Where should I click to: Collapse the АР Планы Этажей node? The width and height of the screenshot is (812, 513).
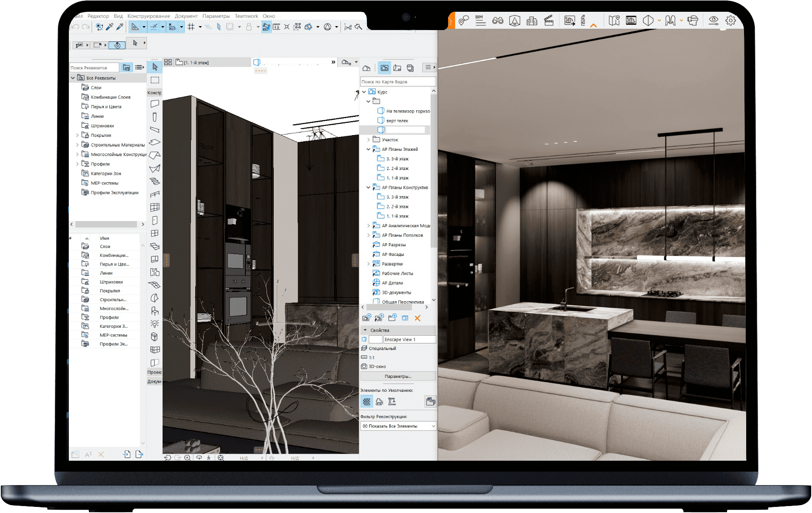coord(368,149)
